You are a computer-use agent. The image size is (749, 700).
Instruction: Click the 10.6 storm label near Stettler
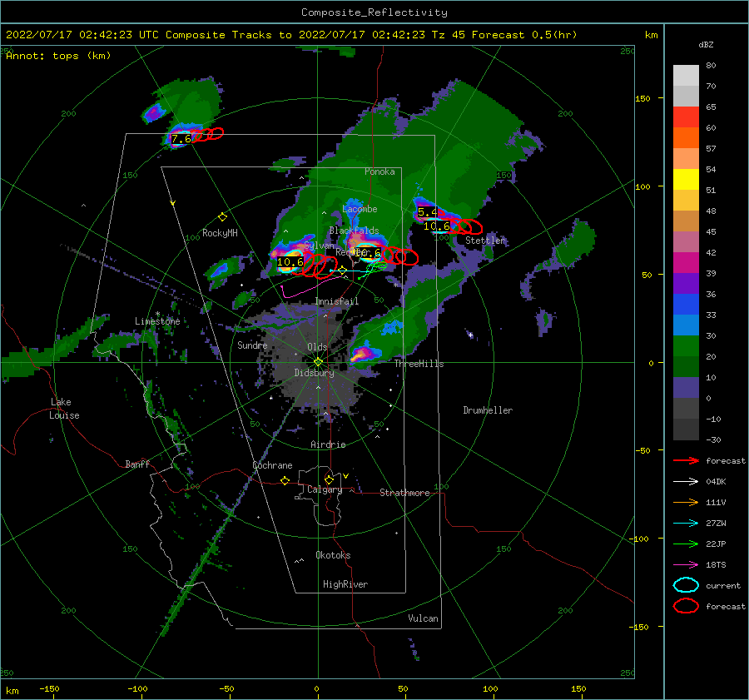click(x=437, y=226)
